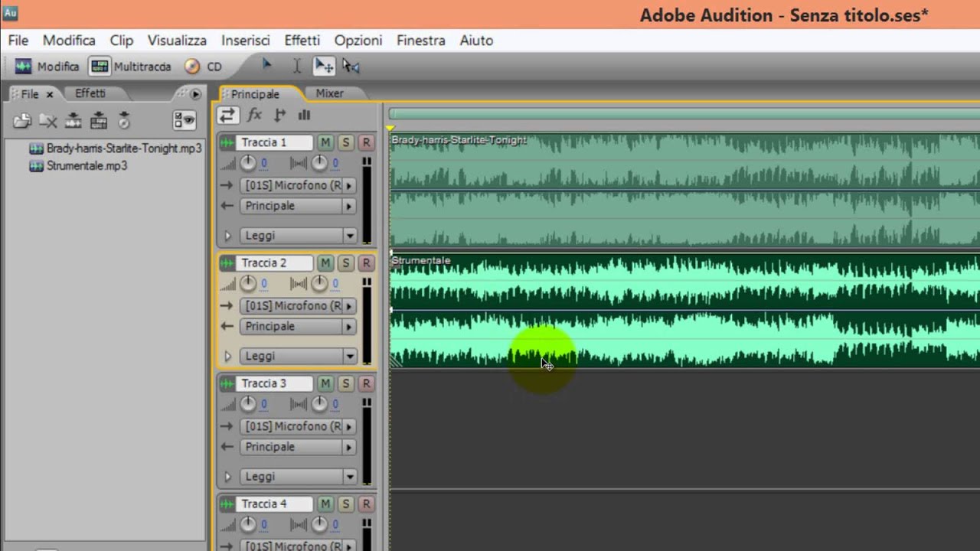980x551 pixels.
Task: Switch to the Mixer tab
Action: click(330, 93)
